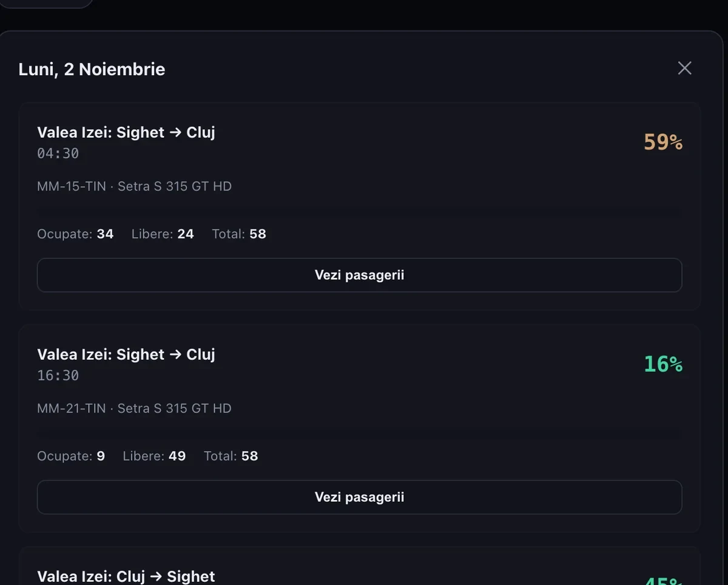
Task: Click Total: 58 in the MM-21-TIN card
Action: tap(231, 456)
